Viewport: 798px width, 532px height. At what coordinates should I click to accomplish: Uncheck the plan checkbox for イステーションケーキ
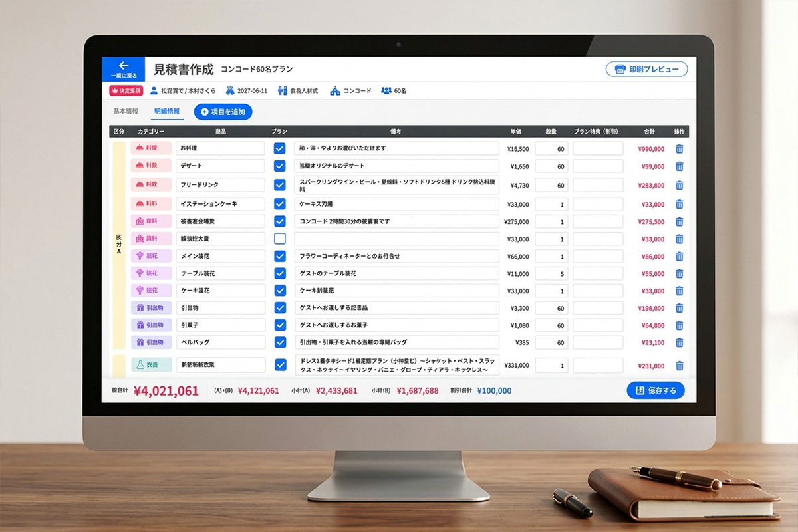pyautogui.click(x=280, y=204)
